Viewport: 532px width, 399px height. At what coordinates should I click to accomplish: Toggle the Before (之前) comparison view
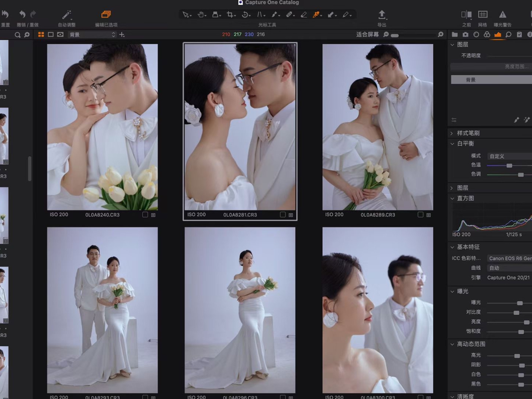pos(466,15)
